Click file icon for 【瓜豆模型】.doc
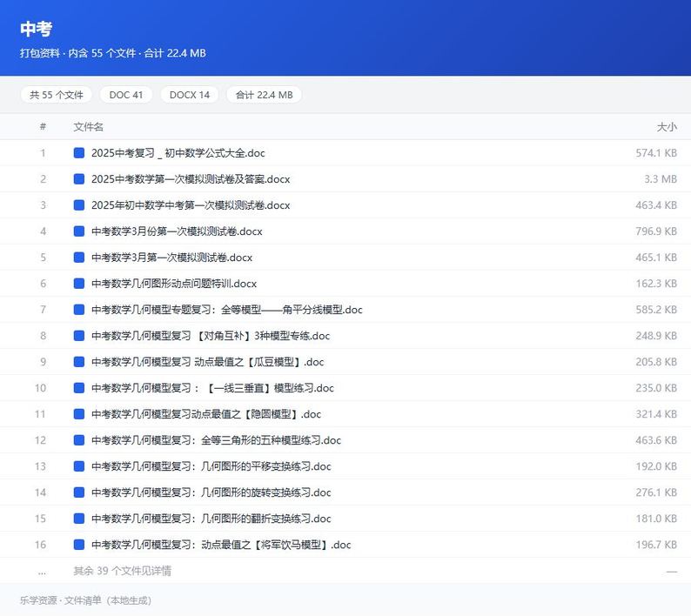The width and height of the screenshot is (691, 616). click(79, 362)
